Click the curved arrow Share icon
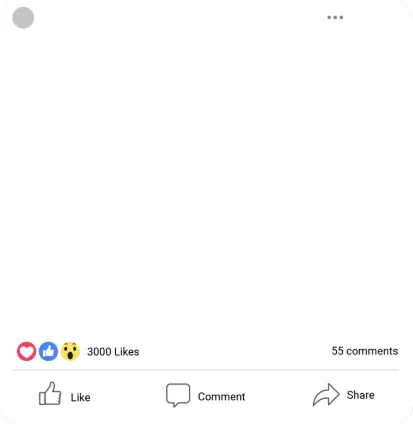413x424 pixels. [x=326, y=395]
